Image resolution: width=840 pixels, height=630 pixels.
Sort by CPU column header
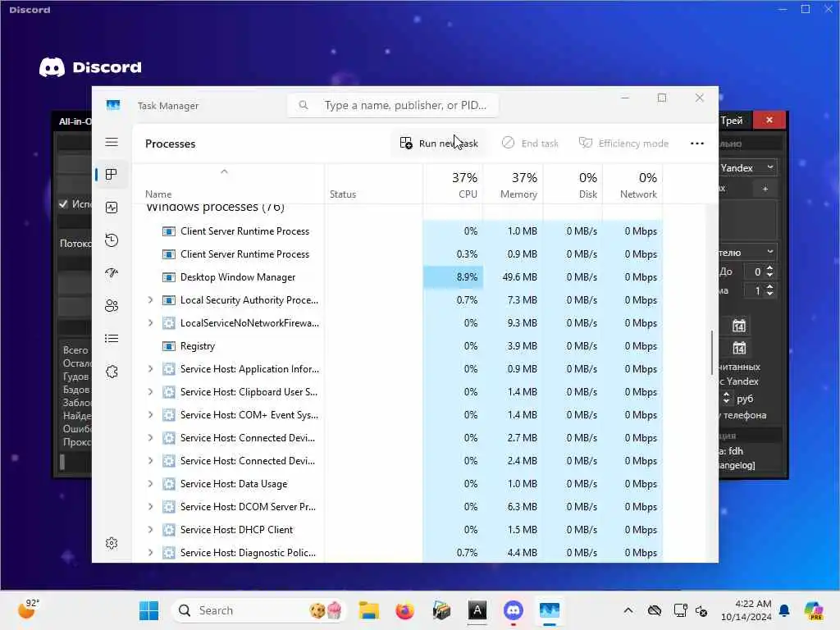[x=453, y=185]
